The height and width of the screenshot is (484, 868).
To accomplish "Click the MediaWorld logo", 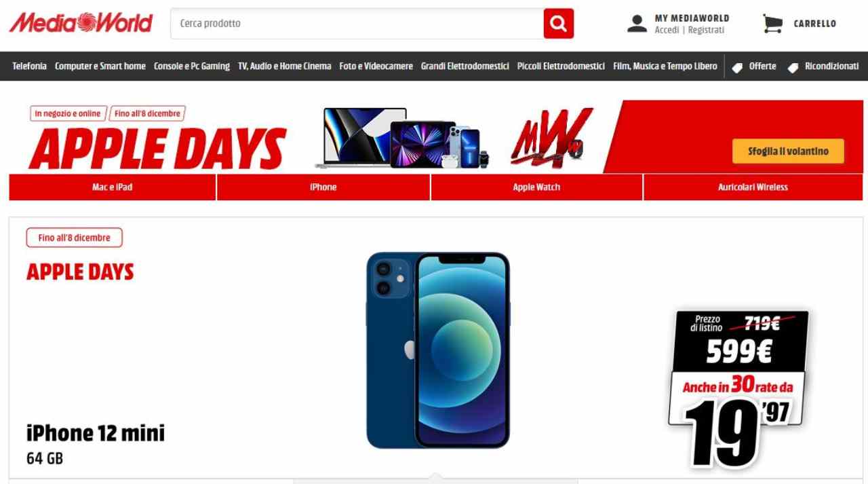I will (x=81, y=23).
